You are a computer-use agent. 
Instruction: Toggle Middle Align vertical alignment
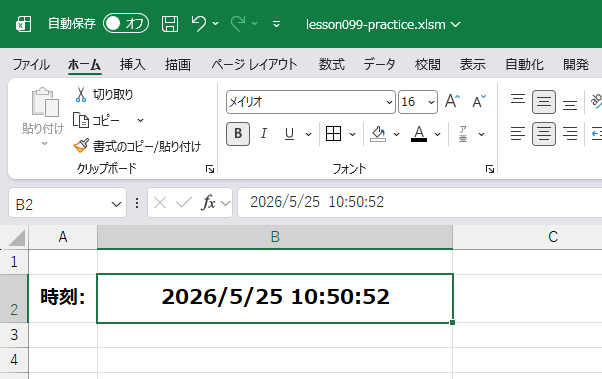point(544,102)
